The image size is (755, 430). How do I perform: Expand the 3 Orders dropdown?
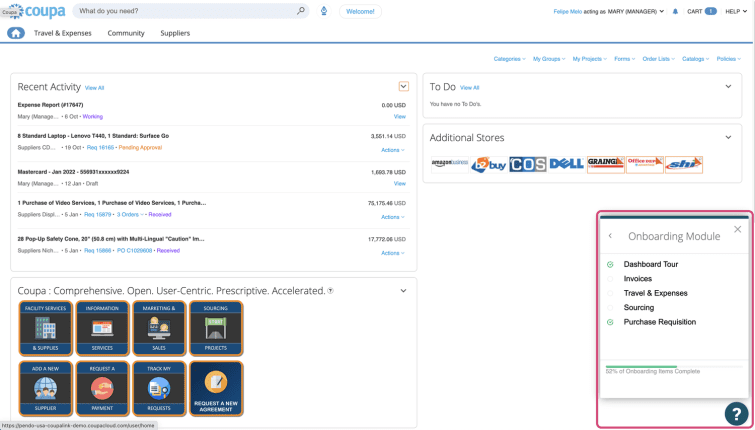pos(130,215)
